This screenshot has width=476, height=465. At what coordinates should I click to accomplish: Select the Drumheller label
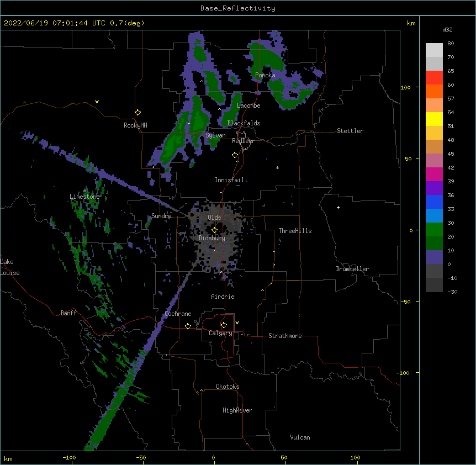point(352,269)
